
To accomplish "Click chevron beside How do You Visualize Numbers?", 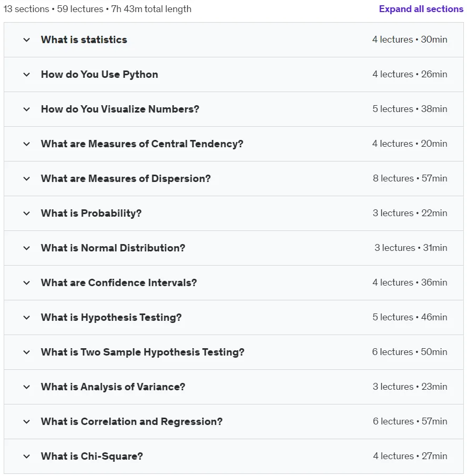I will (x=27, y=109).
